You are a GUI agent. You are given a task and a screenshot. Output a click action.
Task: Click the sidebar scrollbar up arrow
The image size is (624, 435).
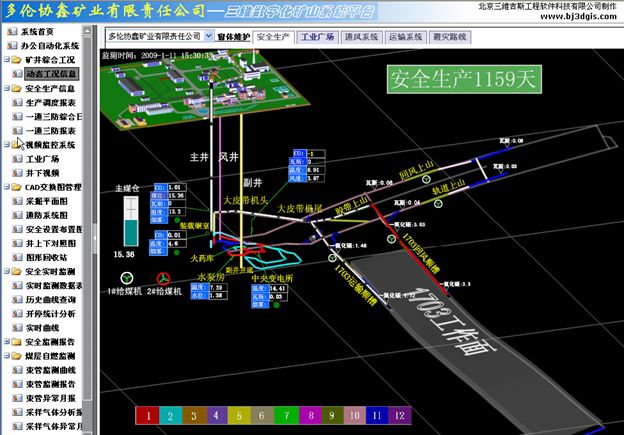pos(87,31)
